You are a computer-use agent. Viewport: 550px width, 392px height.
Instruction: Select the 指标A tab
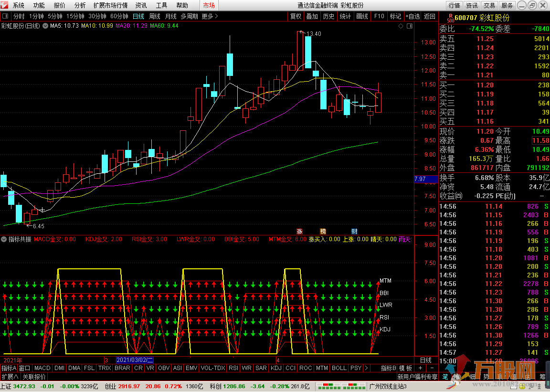pos(9,368)
